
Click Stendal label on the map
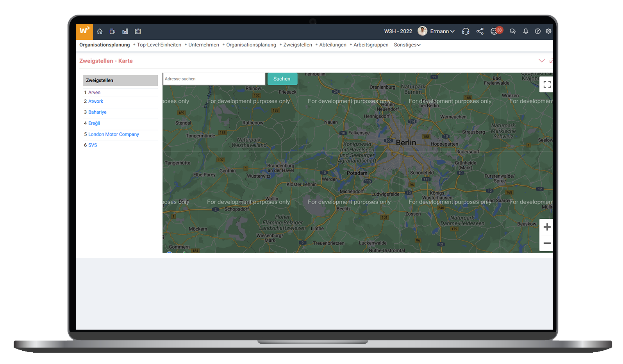183,123
